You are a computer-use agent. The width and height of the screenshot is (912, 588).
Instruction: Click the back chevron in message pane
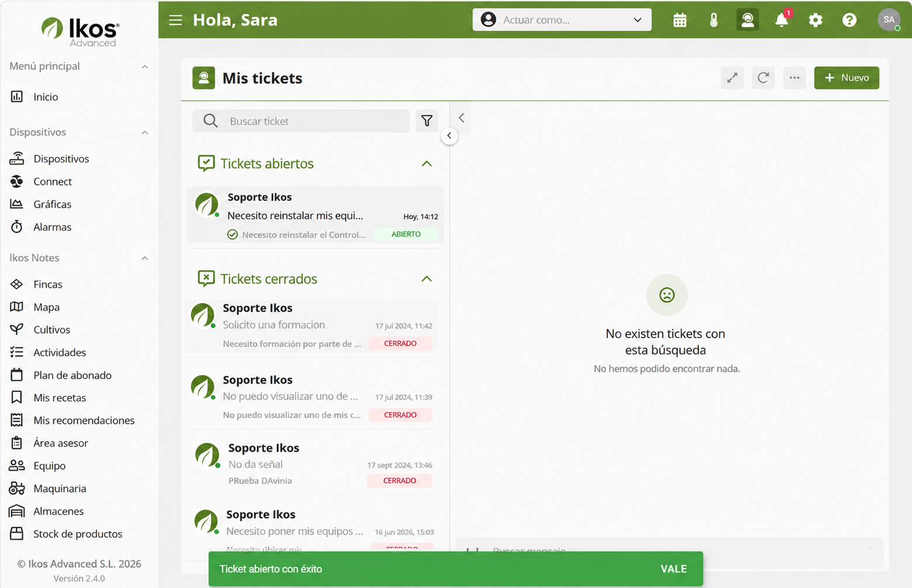[x=462, y=118]
